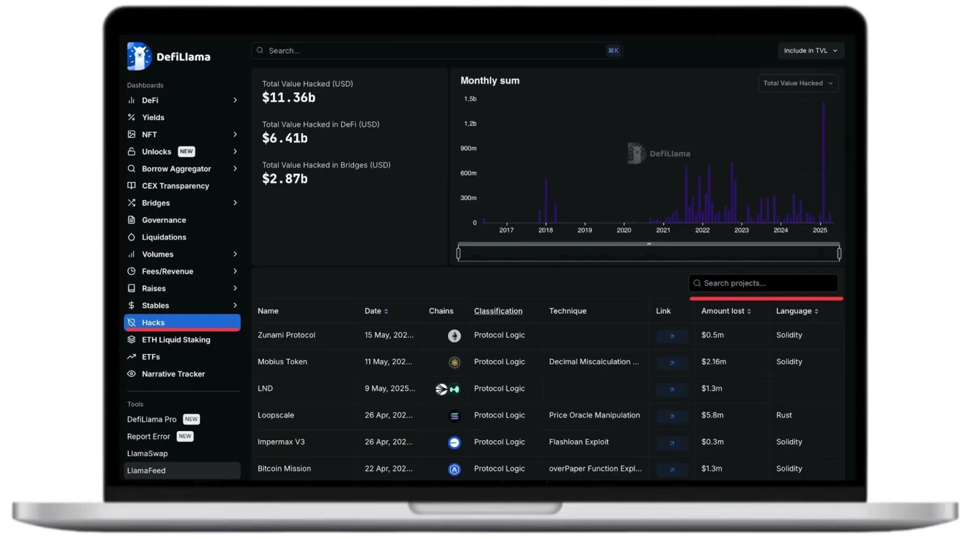Open the Liquidations section
Viewport: 980px width, 539px height.
[164, 237]
